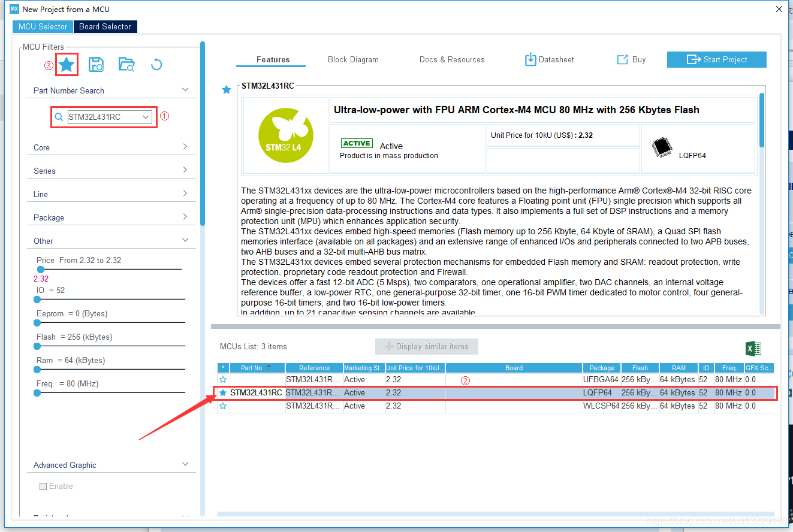The height and width of the screenshot is (532, 793).
Task: Click the load search folder icon
Action: tap(126, 65)
